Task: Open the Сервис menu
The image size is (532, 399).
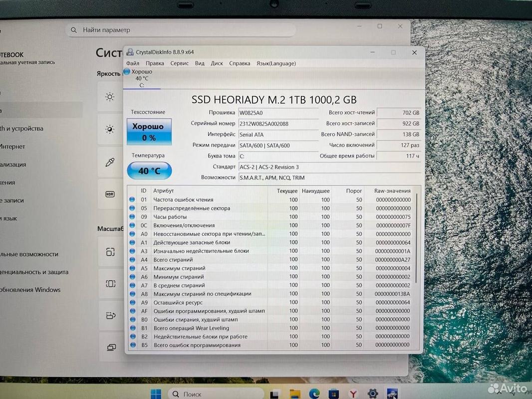Action: click(x=180, y=63)
